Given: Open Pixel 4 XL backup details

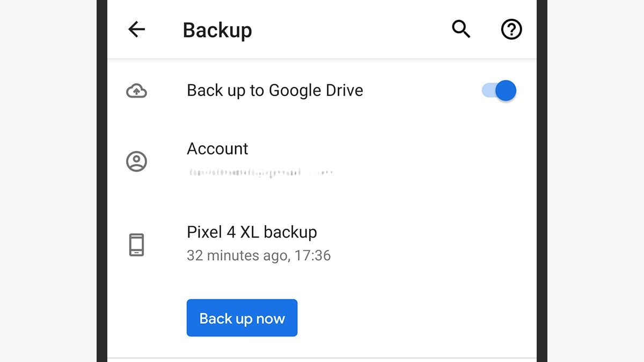Looking at the screenshot, I should [x=252, y=232].
